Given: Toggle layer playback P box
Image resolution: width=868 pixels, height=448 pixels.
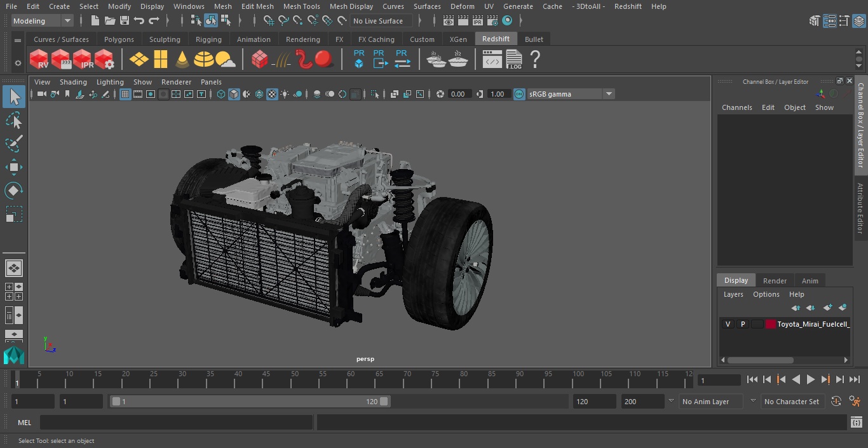Looking at the screenshot, I should (742, 324).
